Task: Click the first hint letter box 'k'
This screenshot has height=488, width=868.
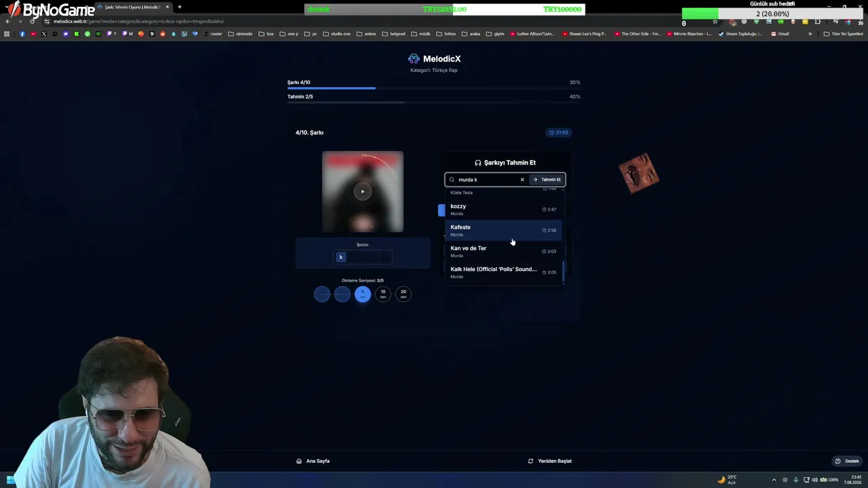Action: (341, 257)
